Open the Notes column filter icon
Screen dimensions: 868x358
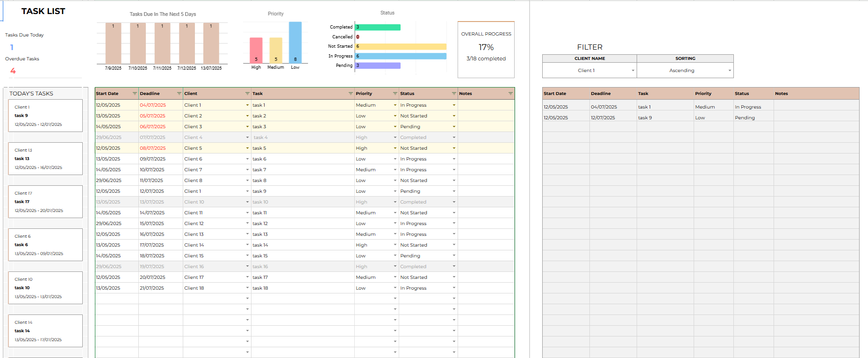(x=510, y=94)
